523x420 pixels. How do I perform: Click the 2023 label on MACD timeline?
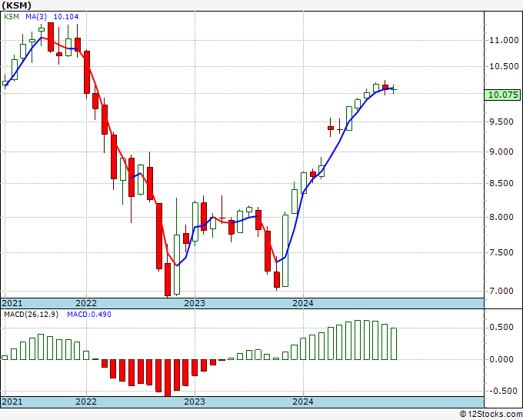[x=195, y=402]
